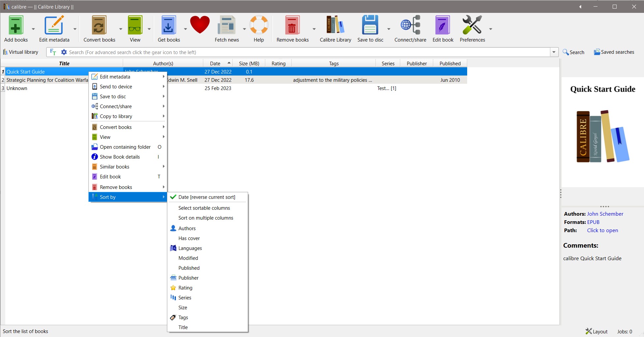Select Copy to library menu entry
Screen dimensions: 644x337
(x=128, y=116)
